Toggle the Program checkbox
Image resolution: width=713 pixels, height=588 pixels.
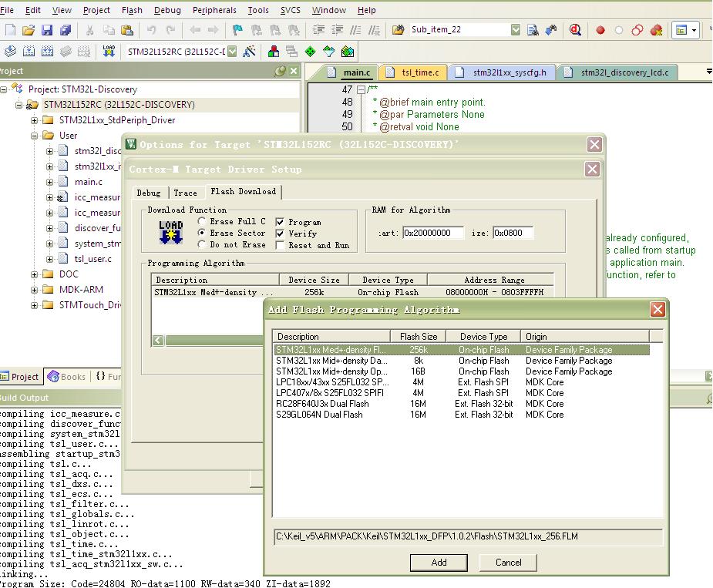[x=280, y=222]
